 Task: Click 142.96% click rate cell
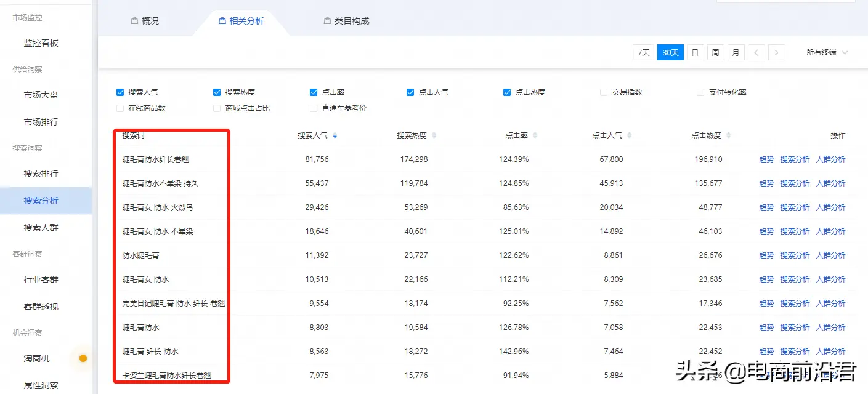click(514, 352)
